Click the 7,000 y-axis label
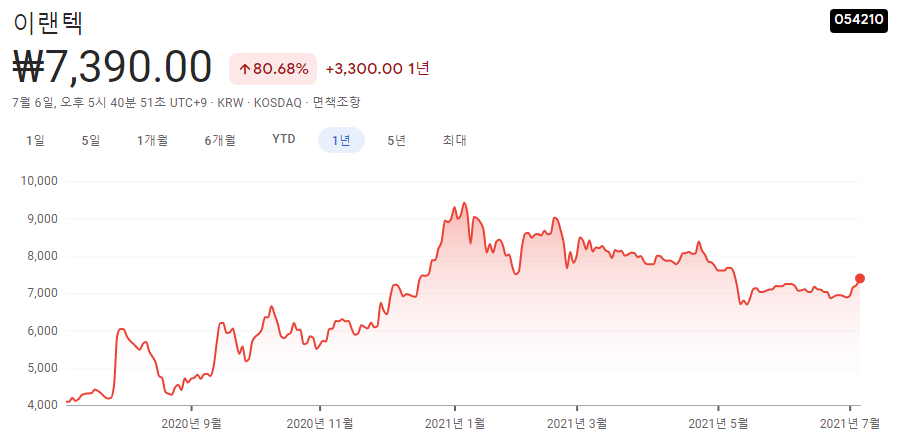The image size is (897, 444). tap(42, 294)
